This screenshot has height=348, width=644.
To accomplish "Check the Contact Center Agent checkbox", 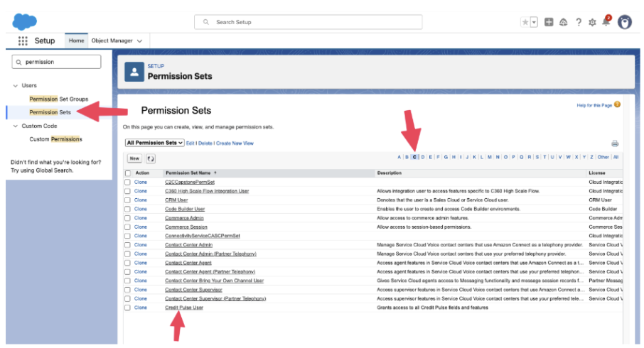I will pyautogui.click(x=128, y=263).
